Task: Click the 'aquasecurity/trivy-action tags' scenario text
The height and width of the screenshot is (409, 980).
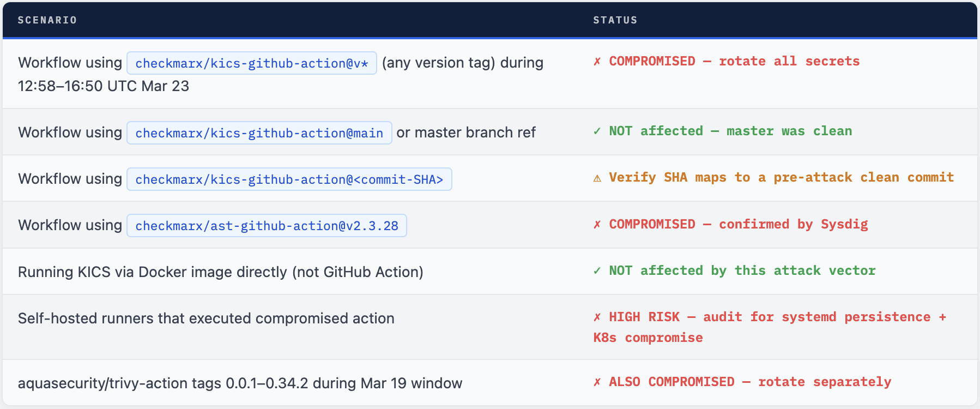Action: coord(240,383)
